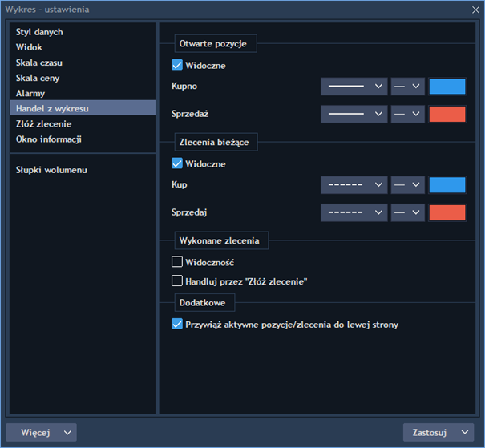The width and height of the screenshot is (485, 448).
Task: Uncheck Widoczne under Otwarte pozycje
Action: click(x=177, y=65)
